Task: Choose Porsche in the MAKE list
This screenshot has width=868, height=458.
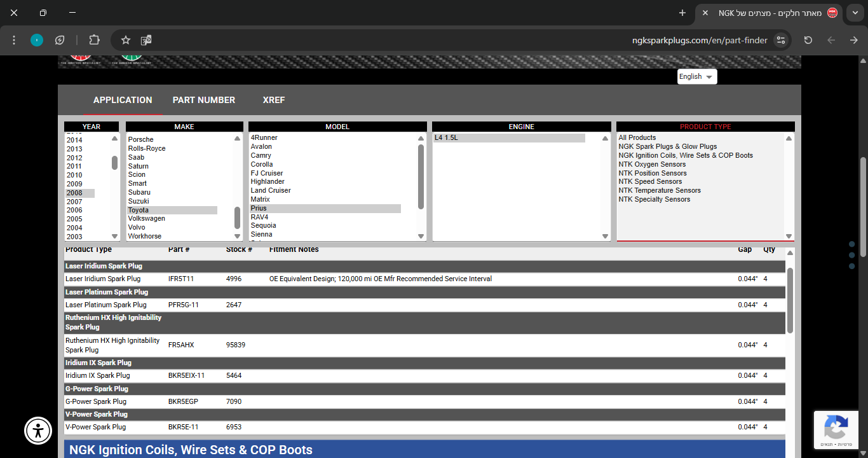Action: (140, 139)
